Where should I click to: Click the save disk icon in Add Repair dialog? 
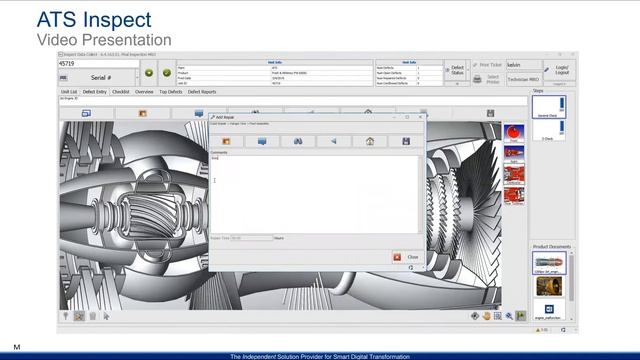406,141
